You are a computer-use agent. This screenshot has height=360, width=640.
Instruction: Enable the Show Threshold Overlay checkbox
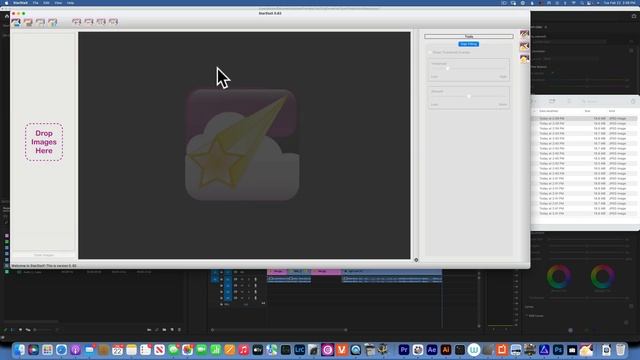pos(430,52)
